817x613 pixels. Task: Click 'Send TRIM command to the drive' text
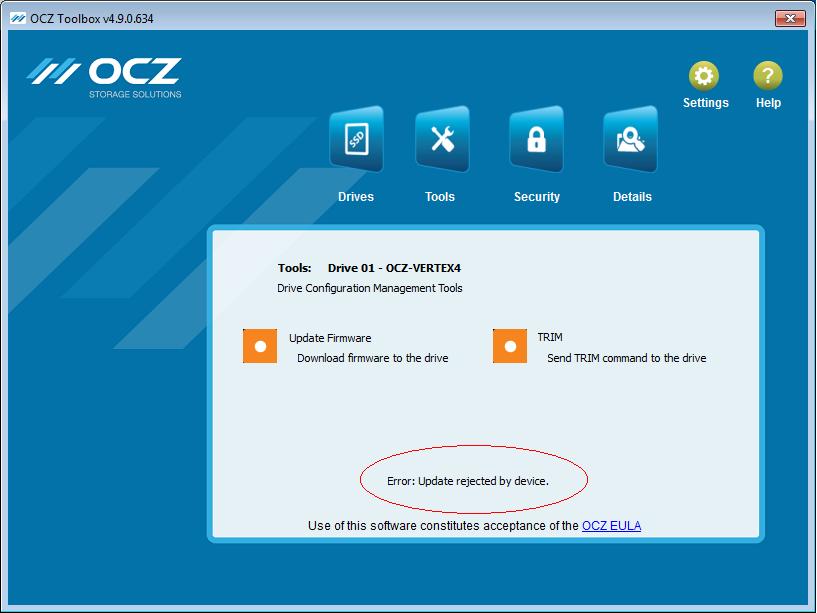click(627, 358)
